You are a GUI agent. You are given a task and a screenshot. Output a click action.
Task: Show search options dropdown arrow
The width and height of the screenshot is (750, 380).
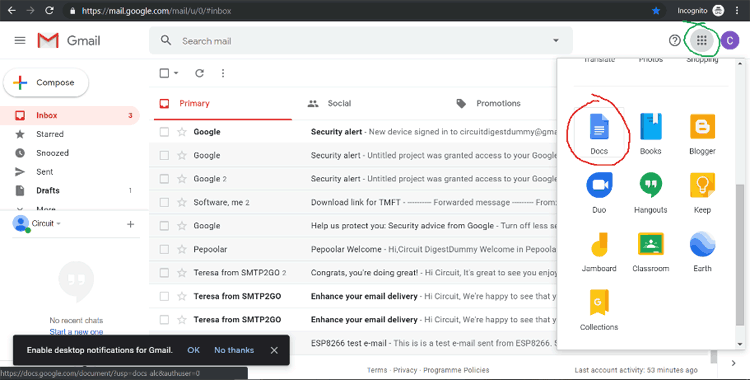click(x=556, y=41)
